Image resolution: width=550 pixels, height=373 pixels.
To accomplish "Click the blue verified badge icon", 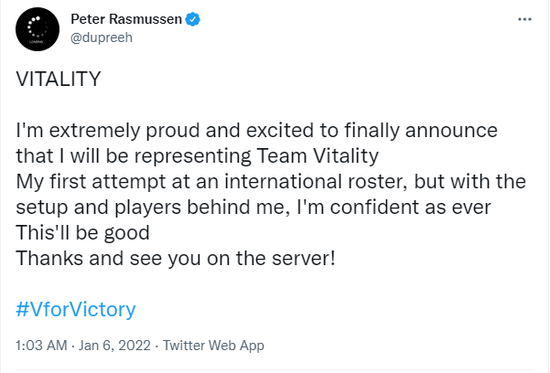I will pos(193,19).
